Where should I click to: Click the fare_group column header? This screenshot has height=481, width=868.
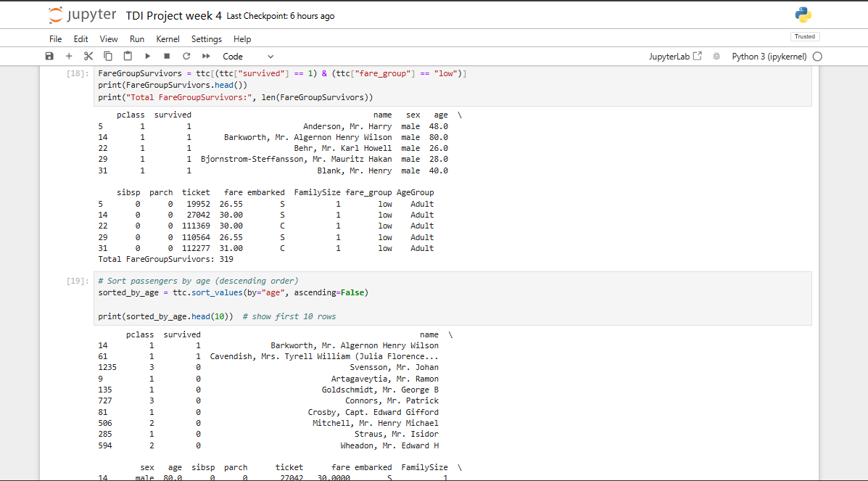pos(368,193)
